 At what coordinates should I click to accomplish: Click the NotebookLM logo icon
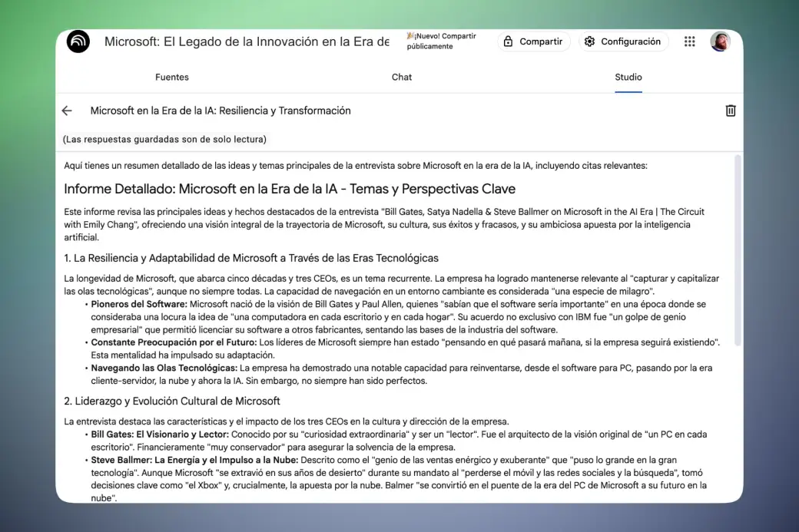coord(78,41)
